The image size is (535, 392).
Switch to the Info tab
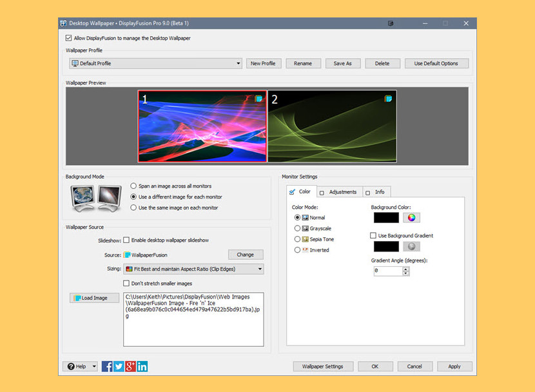click(379, 192)
